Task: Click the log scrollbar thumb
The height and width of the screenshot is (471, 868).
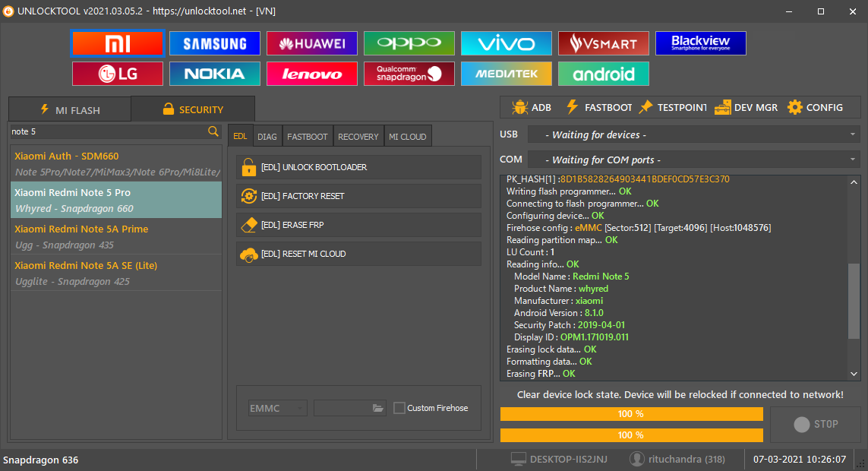Action: tap(854, 301)
